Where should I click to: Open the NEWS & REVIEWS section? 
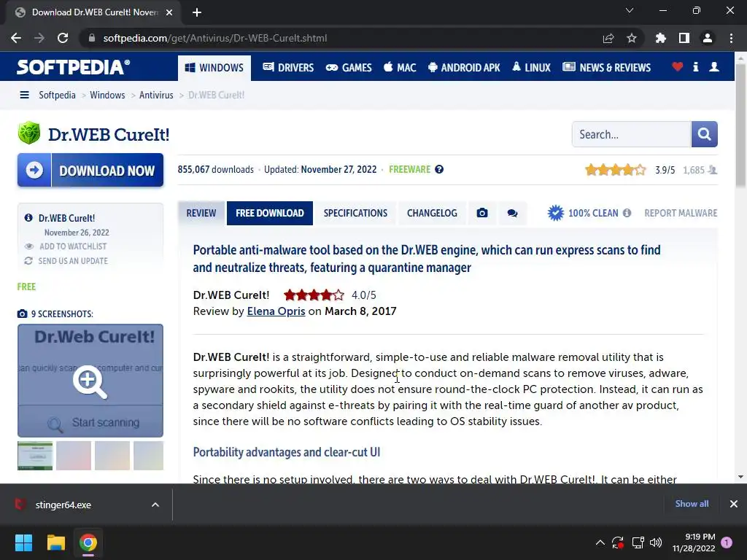606,68
